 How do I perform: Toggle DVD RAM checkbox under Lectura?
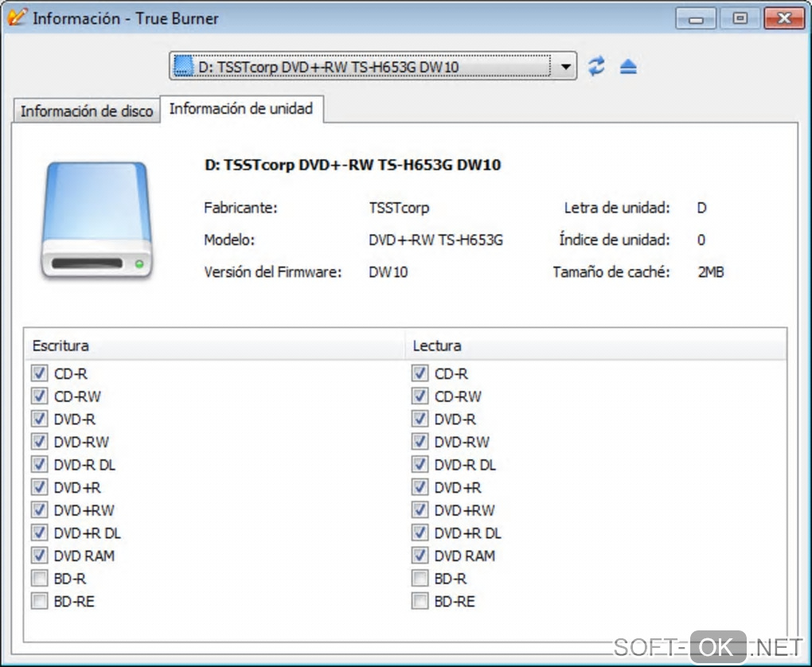tap(420, 555)
